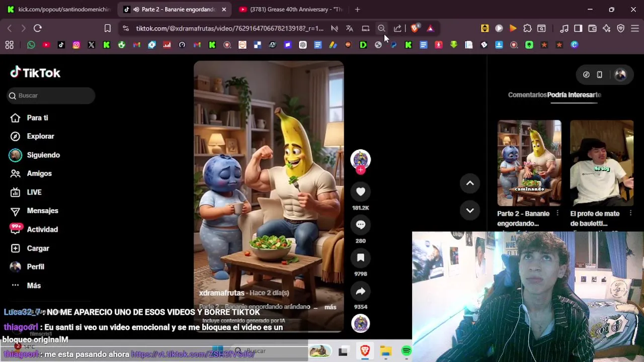The width and height of the screenshot is (644, 362).
Task: Open Instagram bookmark in bookmarks bar
Action: point(76,45)
